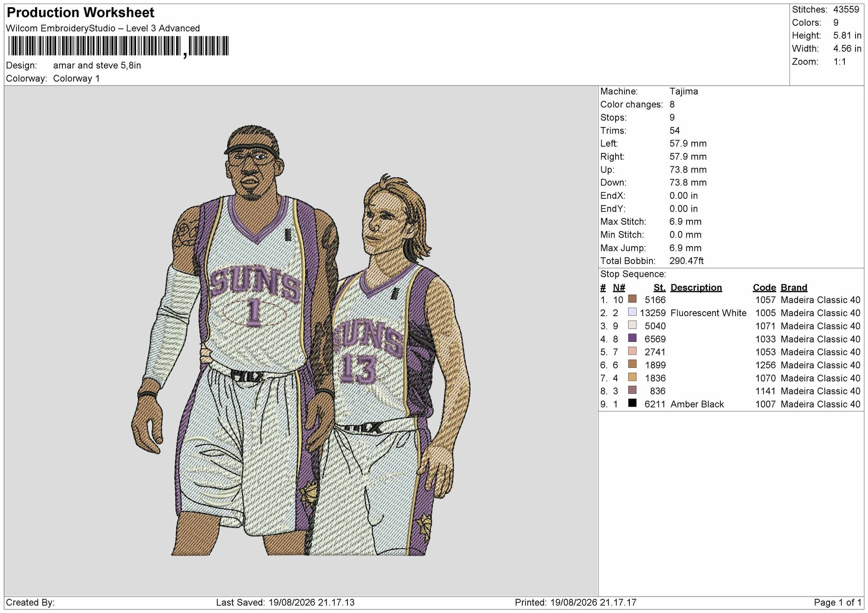Image resolution: width=868 pixels, height=613 pixels.
Task: Click thread code "1033"
Action: [766, 339]
